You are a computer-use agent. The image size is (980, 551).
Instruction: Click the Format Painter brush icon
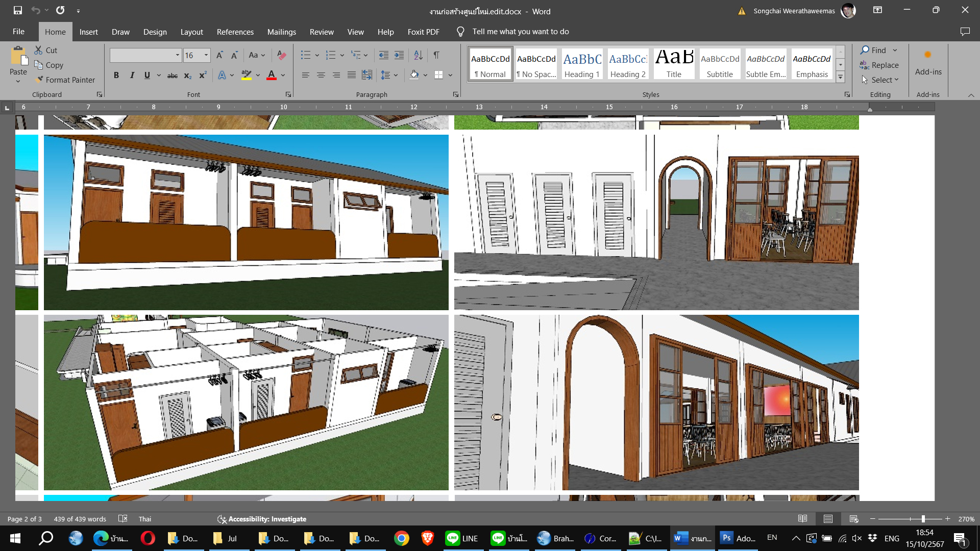[x=39, y=80]
